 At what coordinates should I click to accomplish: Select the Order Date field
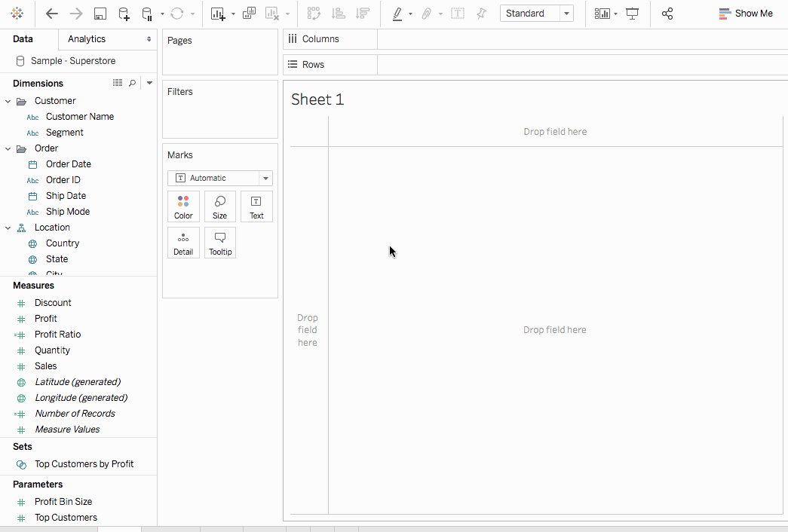[x=69, y=164]
